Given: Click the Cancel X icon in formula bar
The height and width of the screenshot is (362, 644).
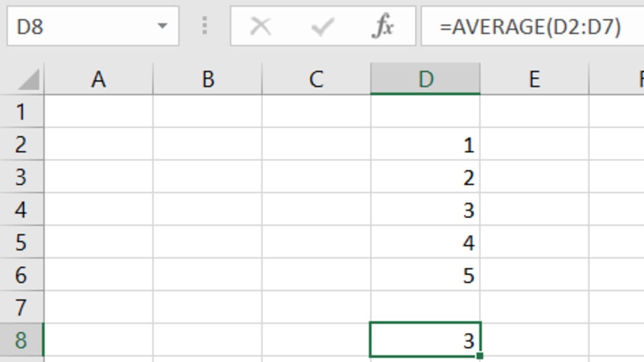Looking at the screenshot, I should (260, 26).
